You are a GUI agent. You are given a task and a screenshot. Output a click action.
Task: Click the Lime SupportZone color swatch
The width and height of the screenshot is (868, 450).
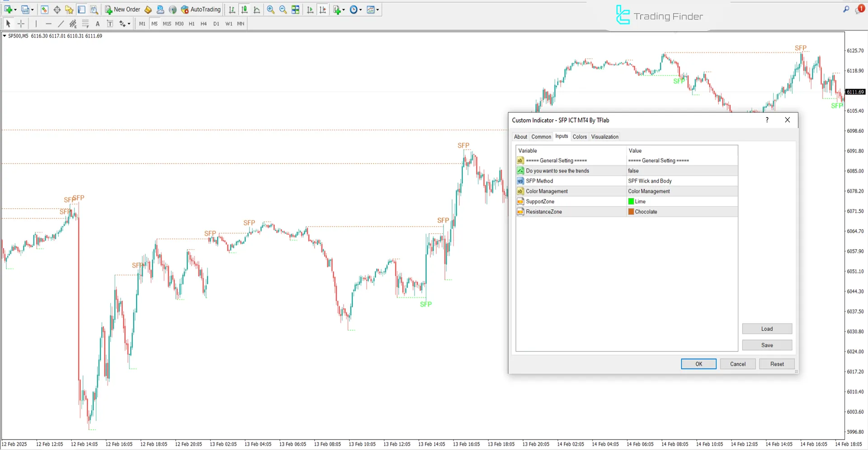[631, 202]
